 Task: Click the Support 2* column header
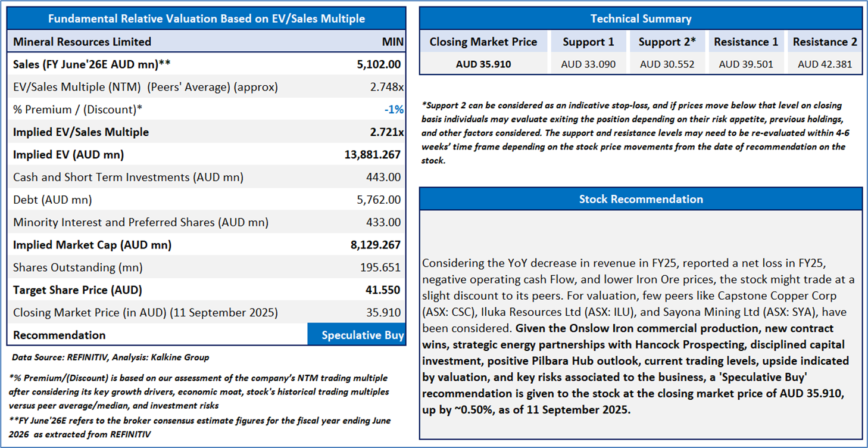(667, 42)
